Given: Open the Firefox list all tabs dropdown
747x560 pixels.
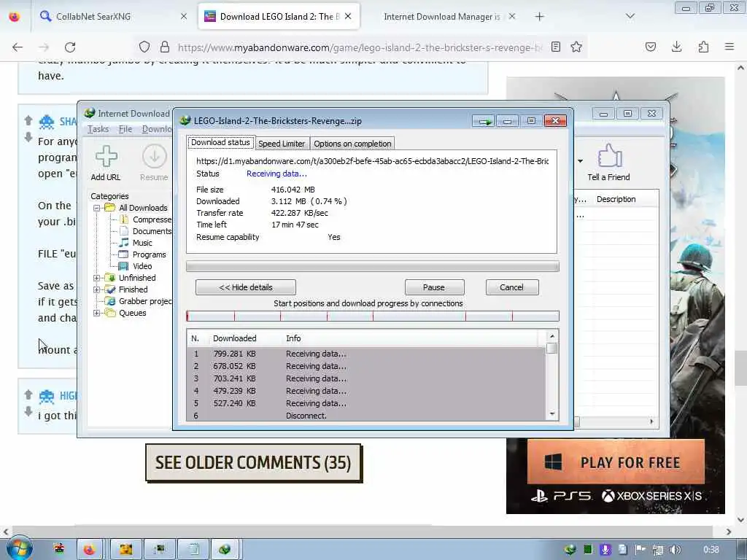Looking at the screenshot, I should 630,17.
